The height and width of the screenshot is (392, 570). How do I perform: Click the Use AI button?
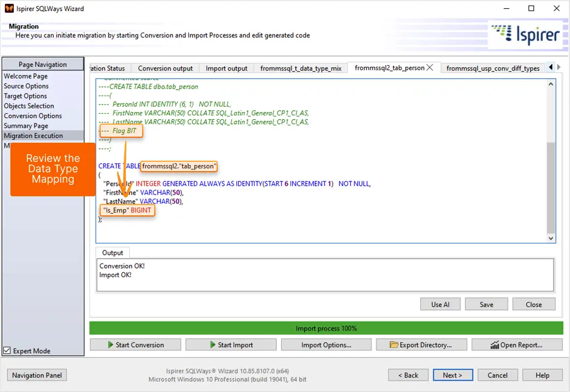pyautogui.click(x=440, y=305)
